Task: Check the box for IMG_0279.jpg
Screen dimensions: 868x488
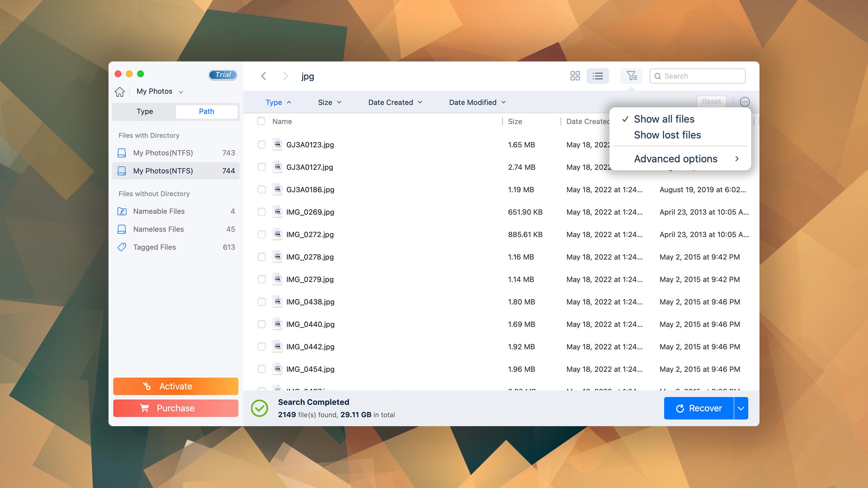Action: point(261,279)
